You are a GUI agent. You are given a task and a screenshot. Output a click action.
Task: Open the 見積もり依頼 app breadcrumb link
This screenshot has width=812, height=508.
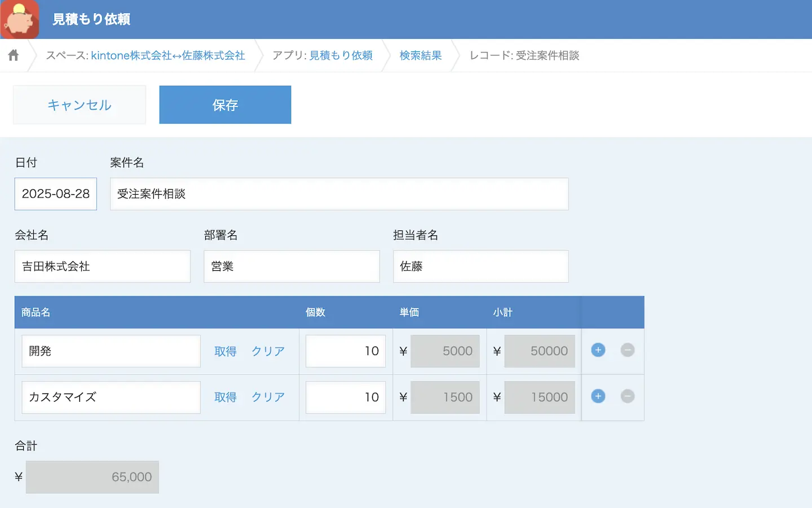[x=341, y=55]
